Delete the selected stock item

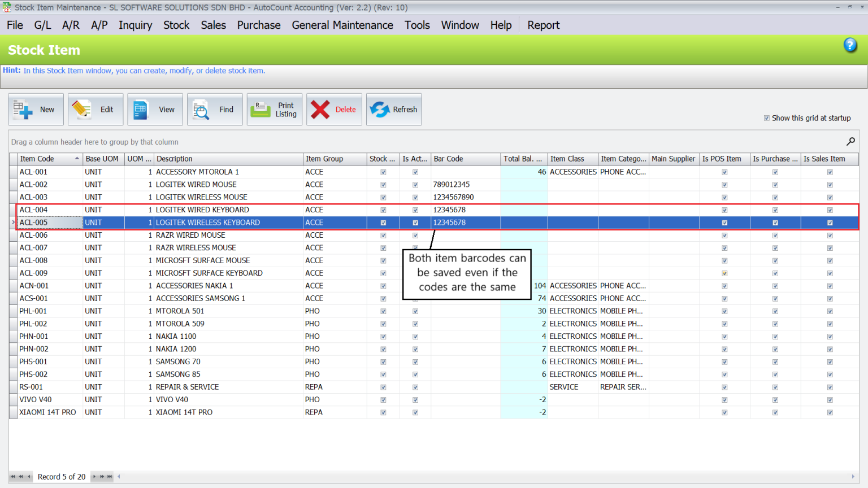(334, 109)
